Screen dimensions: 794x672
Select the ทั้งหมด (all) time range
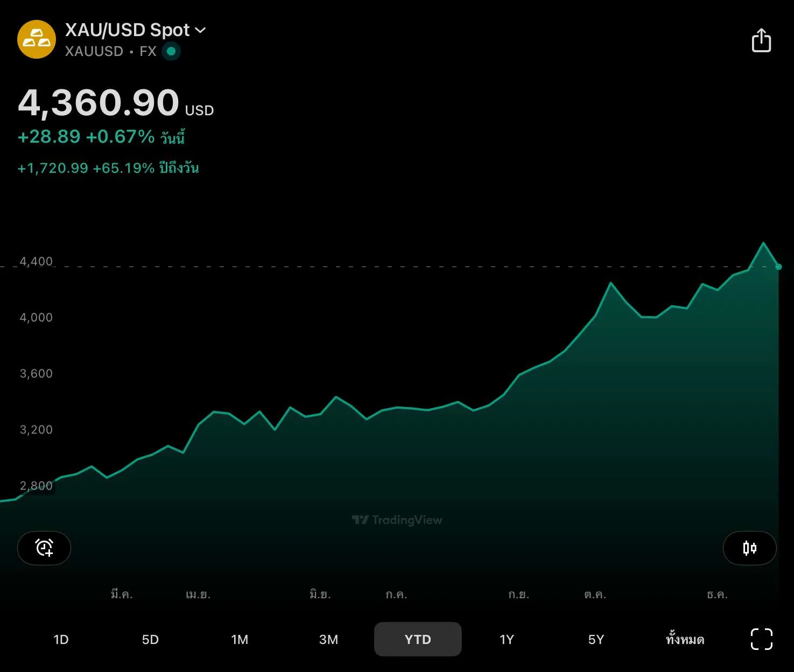[685, 639]
